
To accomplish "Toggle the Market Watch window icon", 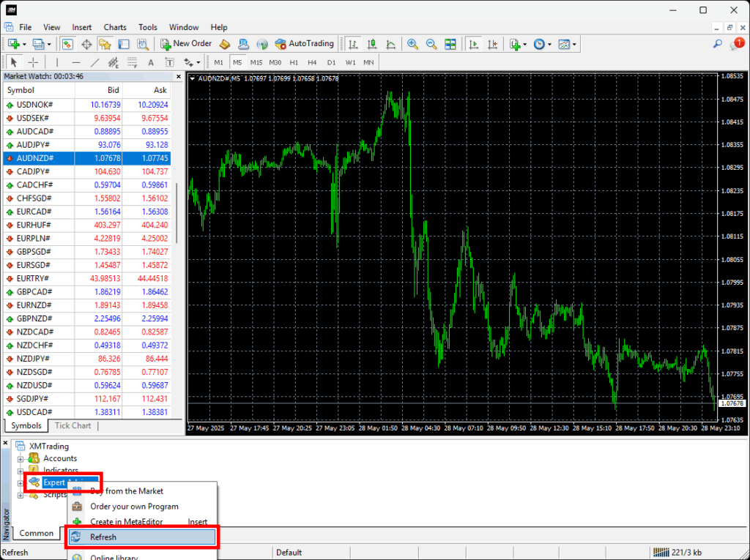I will click(67, 44).
